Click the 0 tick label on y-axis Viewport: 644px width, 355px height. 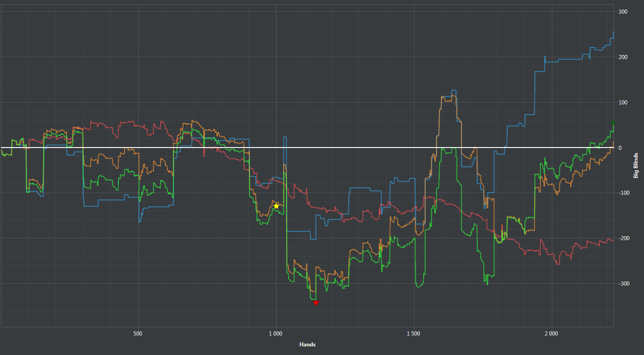(x=620, y=148)
